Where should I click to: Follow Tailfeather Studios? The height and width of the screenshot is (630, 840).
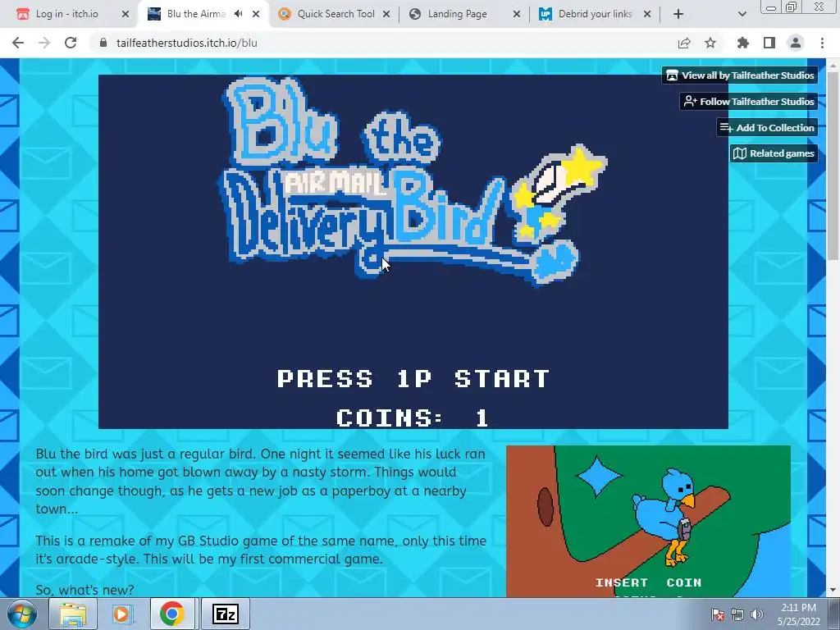(749, 101)
